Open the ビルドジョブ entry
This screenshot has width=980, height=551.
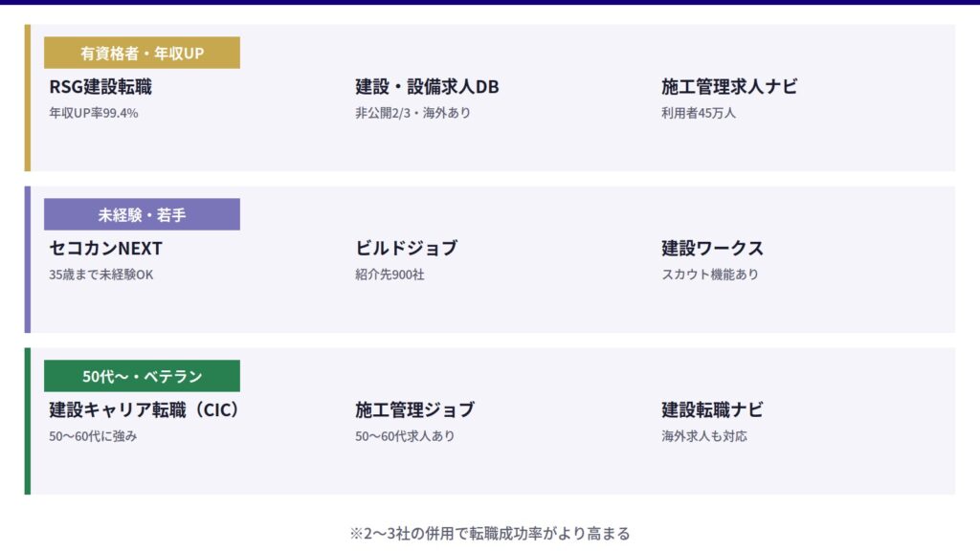click(406, 249)
